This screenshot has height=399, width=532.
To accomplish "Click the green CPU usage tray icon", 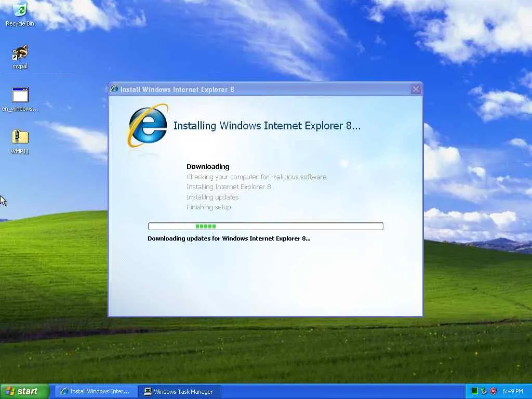I will coord(475,391).
